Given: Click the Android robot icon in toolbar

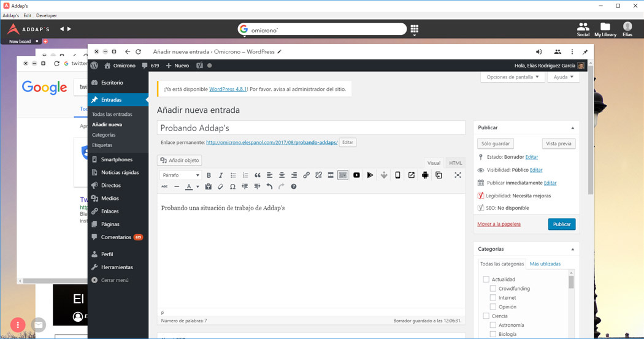Looking at the screenshot, I should (x=425, y=175).
